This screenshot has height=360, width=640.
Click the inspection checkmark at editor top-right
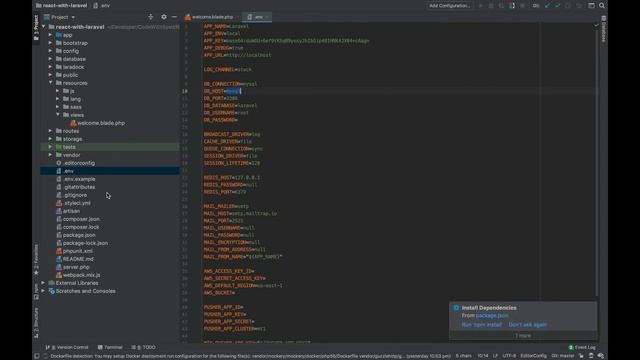point(596,25)
